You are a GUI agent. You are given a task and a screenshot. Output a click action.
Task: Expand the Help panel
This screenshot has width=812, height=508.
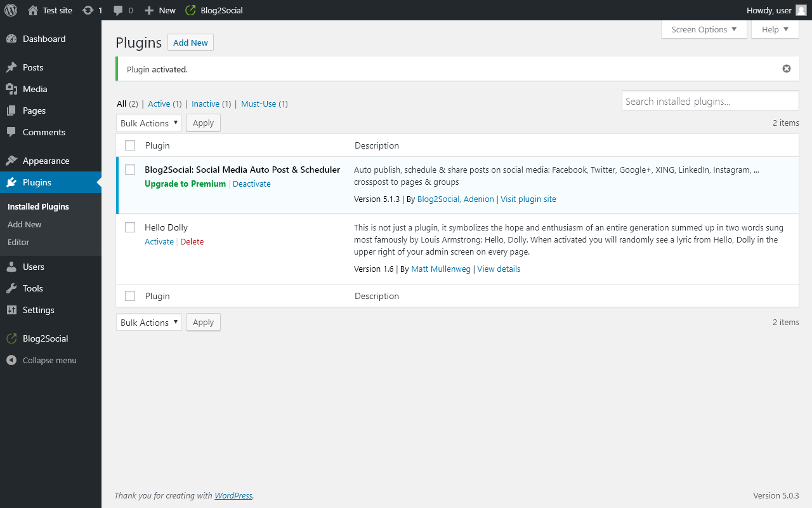(x=775, y=29)
